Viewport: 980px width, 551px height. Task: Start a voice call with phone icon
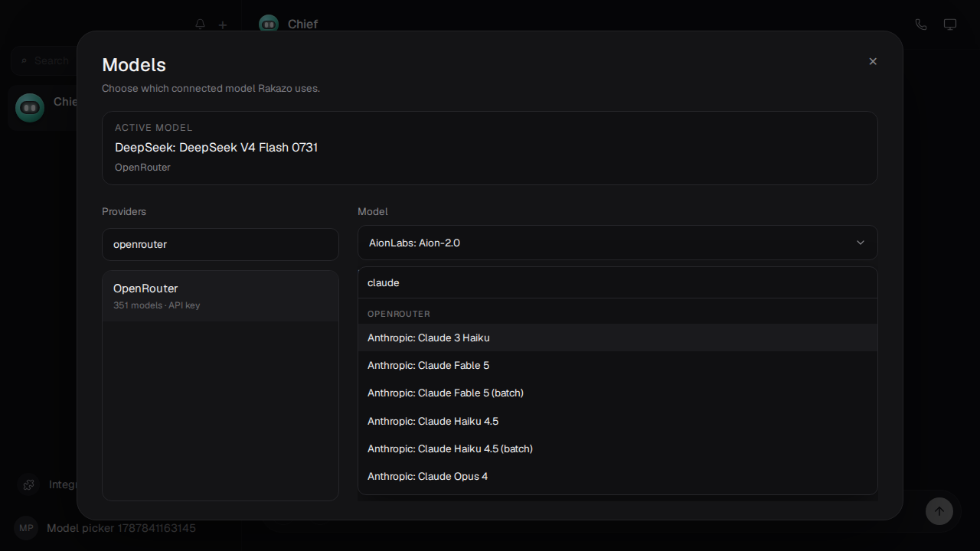[921, 24]
